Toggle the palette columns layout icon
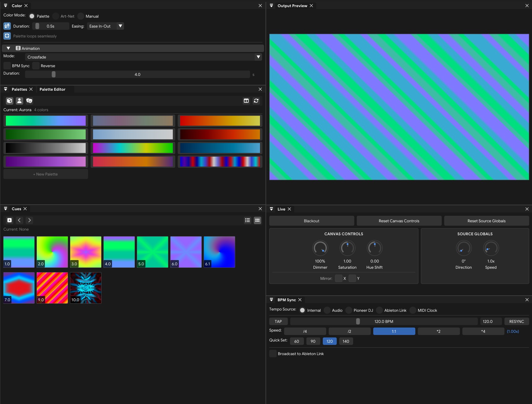Screen dimensions: 532x404 246,101
